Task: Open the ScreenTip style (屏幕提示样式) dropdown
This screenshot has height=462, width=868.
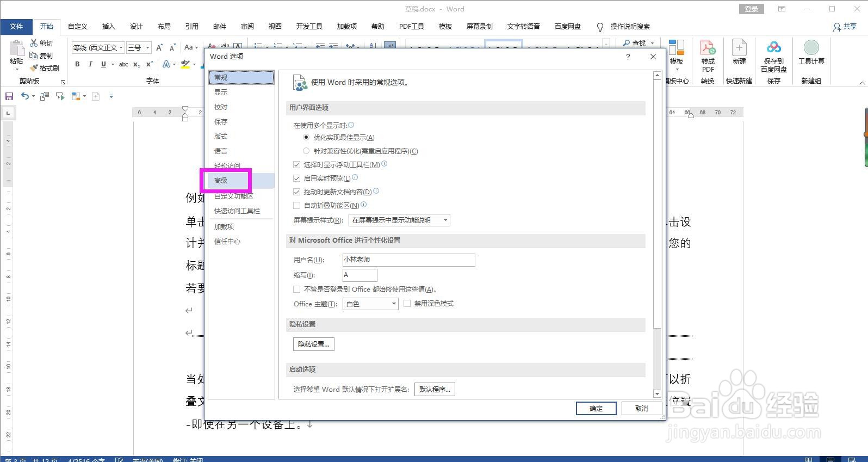Action: (399, 220)
